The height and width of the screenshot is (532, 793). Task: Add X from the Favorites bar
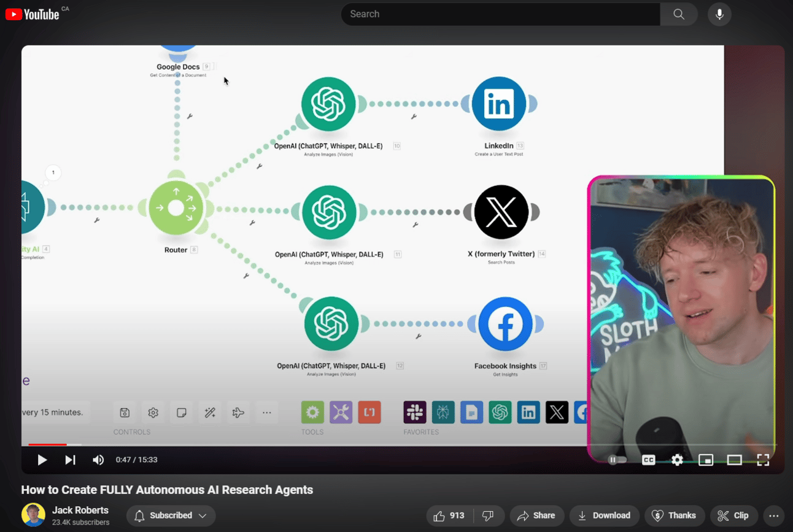[557, 412]
